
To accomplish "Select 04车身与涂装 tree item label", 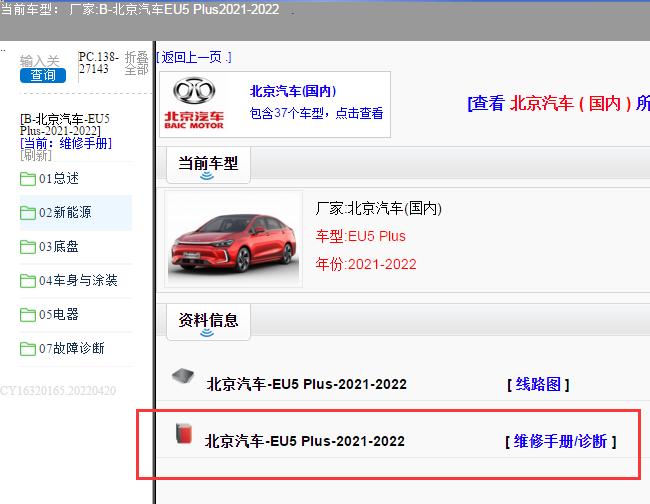I will pos(78,281).
